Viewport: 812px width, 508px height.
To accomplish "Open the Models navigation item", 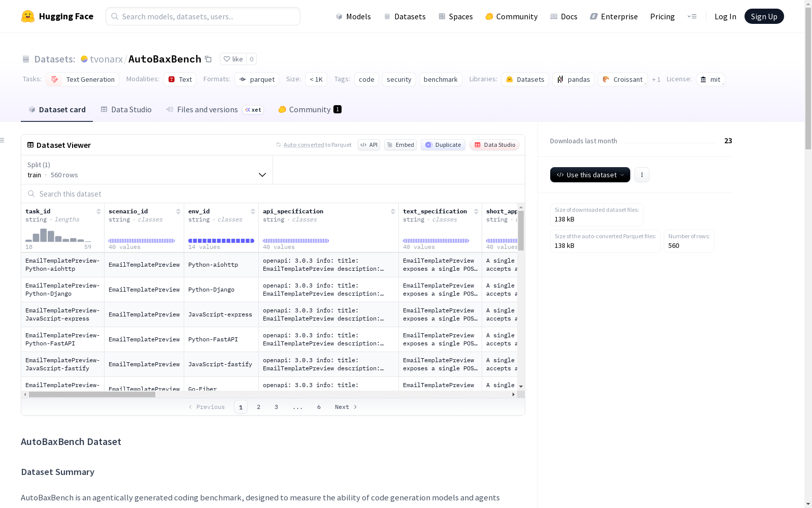I will coord(353,16).
